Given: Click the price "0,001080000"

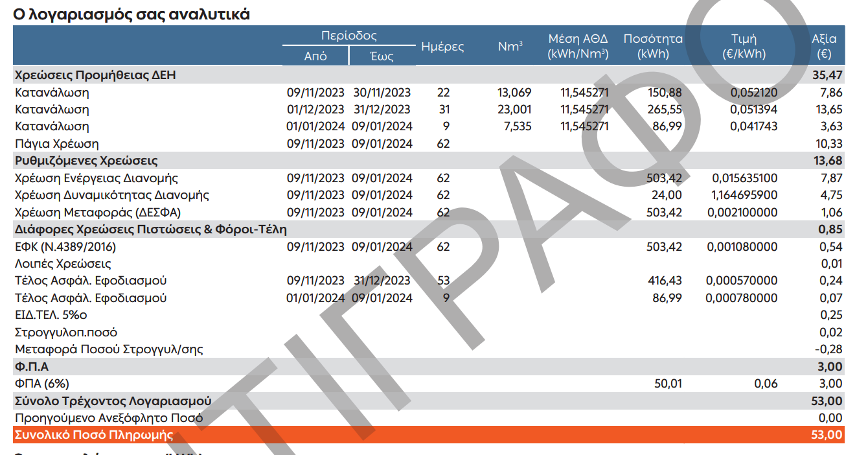Looking at the screenshot, I should (743, 247).
